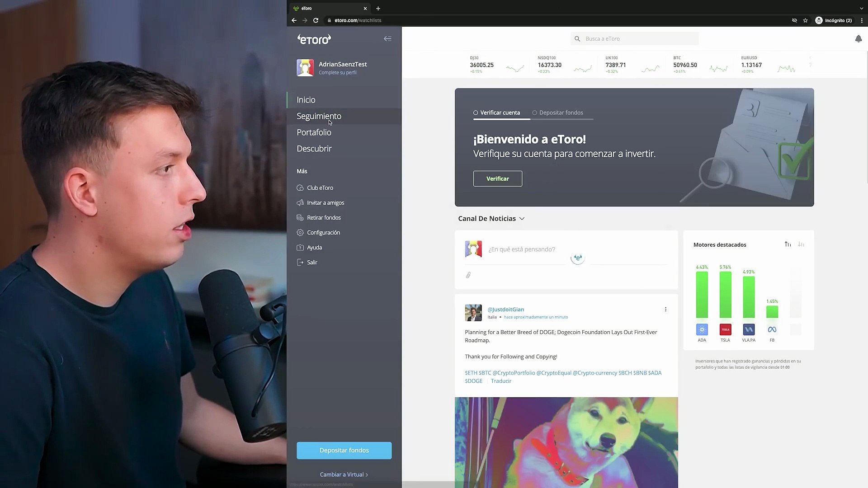Screen dimensions: 868x488
Task: Click the TSLA green bar
Action: tap(725, 295)
